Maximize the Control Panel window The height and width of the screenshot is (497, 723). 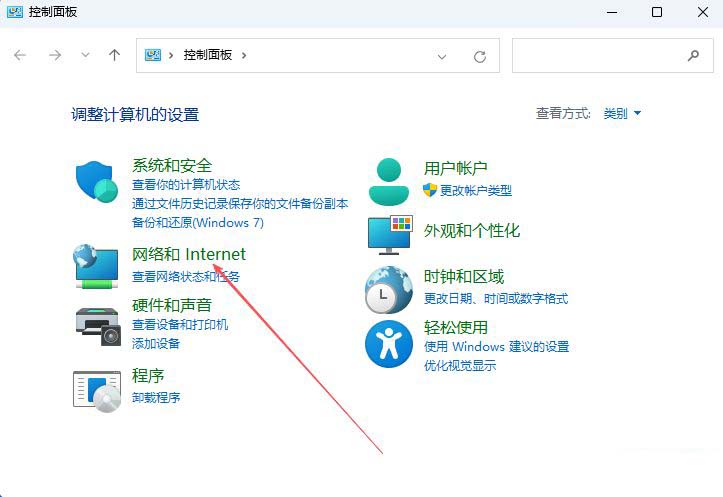[x=657, y=12]
